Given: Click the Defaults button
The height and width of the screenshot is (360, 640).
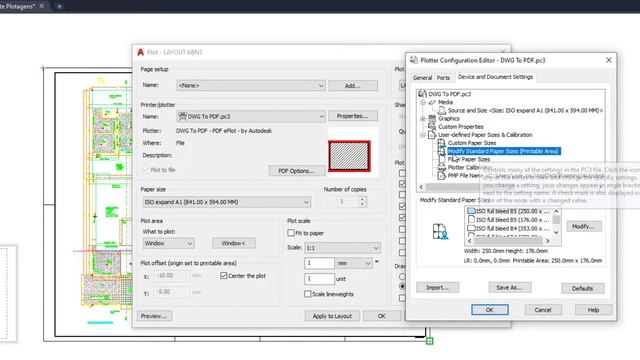Looking at the screenshot, I should tap(582, 288).
